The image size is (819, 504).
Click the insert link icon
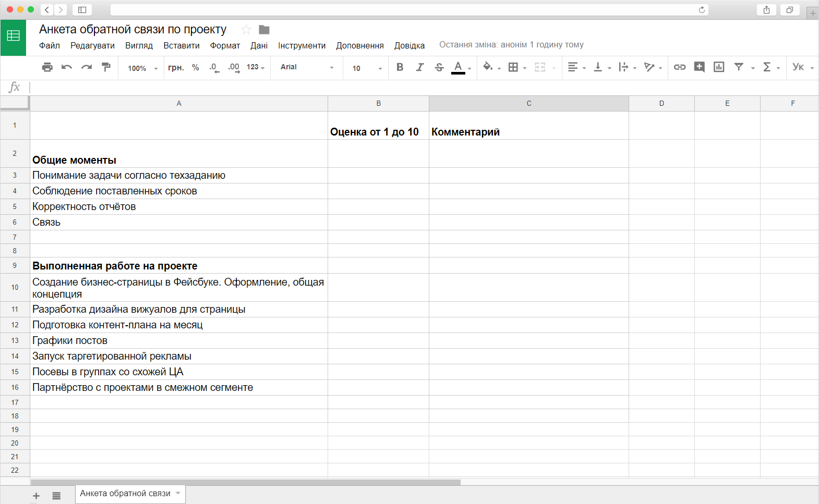(x=679, y=67)
